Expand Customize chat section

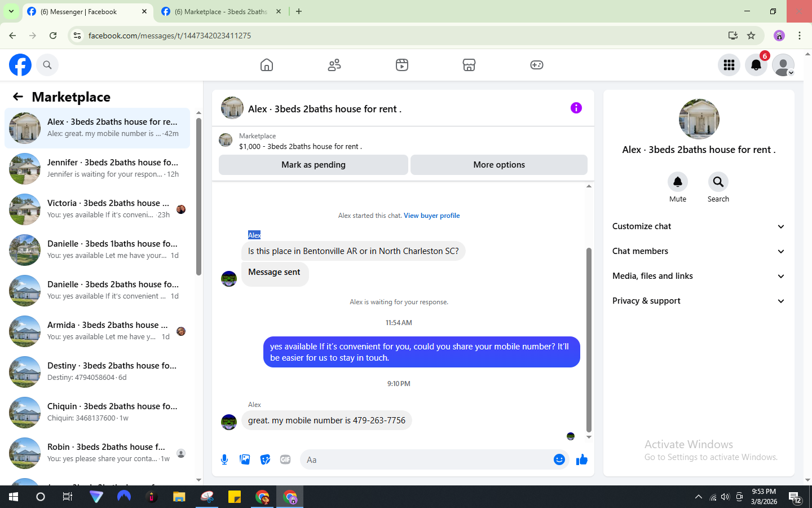tap(699, 226)
